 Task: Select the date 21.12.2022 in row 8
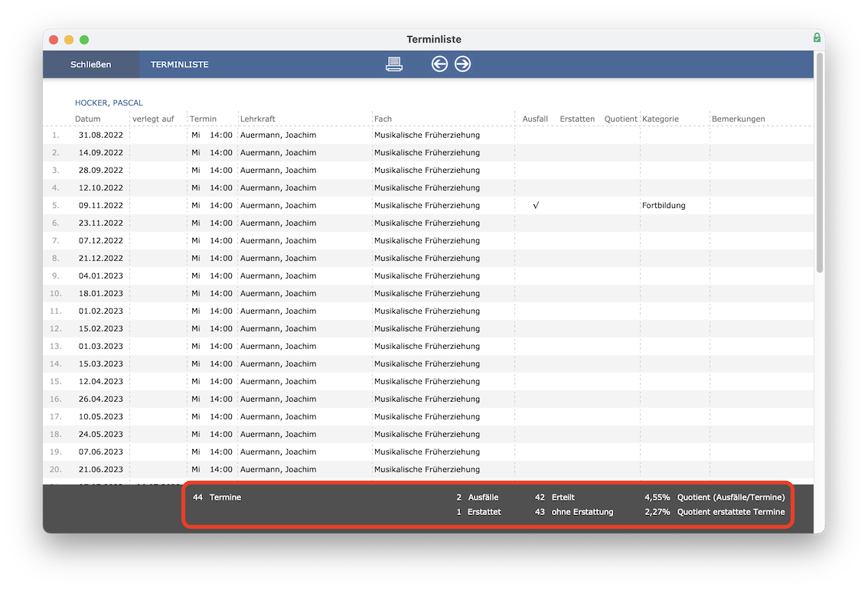(x=101, y=259)
